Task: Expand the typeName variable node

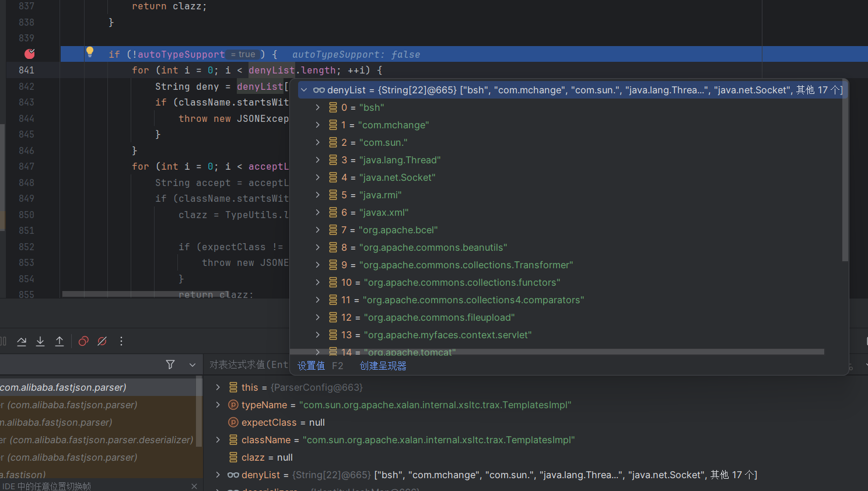Action: (x=218, y=405)
